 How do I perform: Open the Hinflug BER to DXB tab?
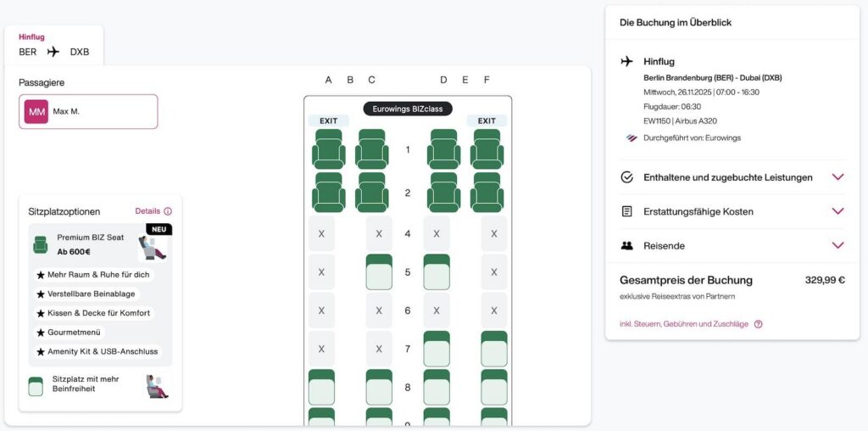(x=53, y=46)
